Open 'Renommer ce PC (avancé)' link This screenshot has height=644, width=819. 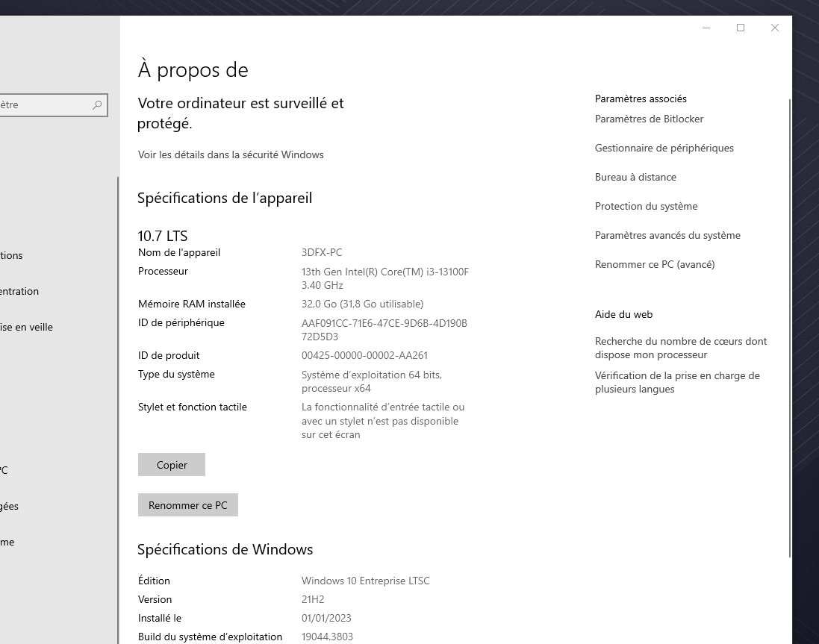pyautogui.click(x=655, y=265)
